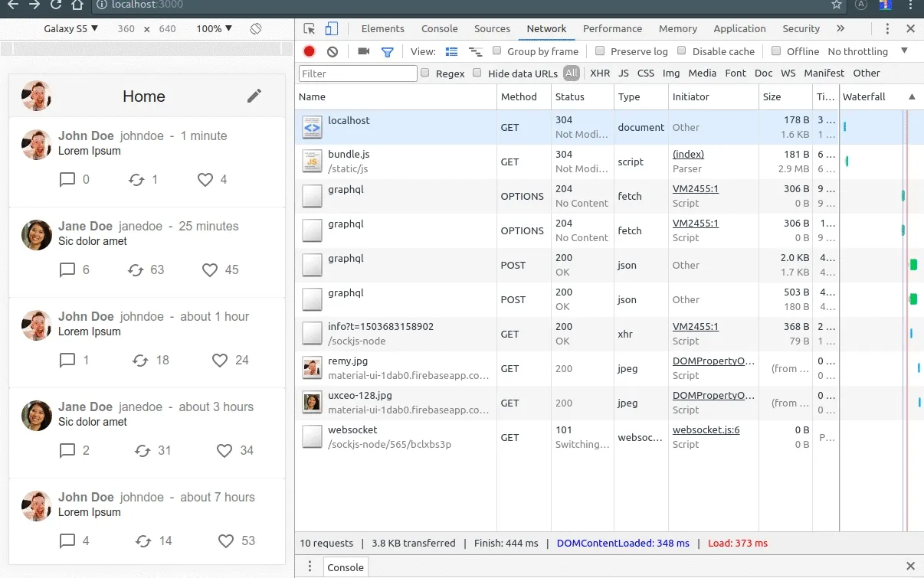Tick the Offline checkbox
Screen dimensions: 924x578
(776, 51)
